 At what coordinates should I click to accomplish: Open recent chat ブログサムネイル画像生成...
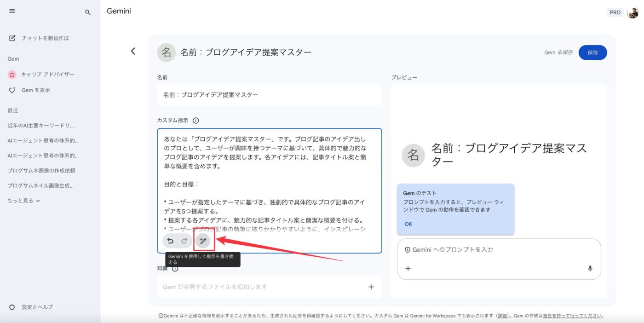pyautogui.click(x=40, y=185)
